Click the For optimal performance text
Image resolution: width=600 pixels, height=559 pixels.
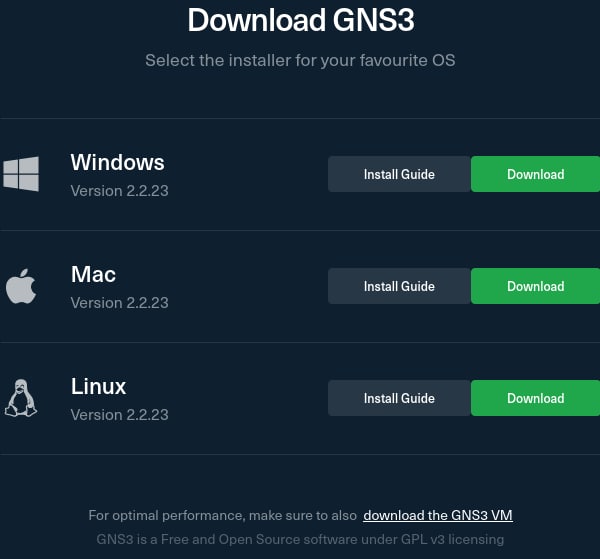point(223,515)
